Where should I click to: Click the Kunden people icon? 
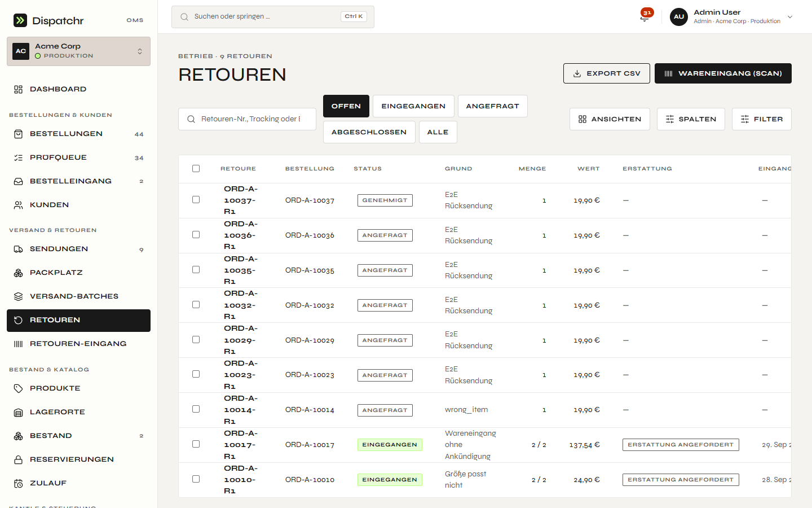pos(19,205)
